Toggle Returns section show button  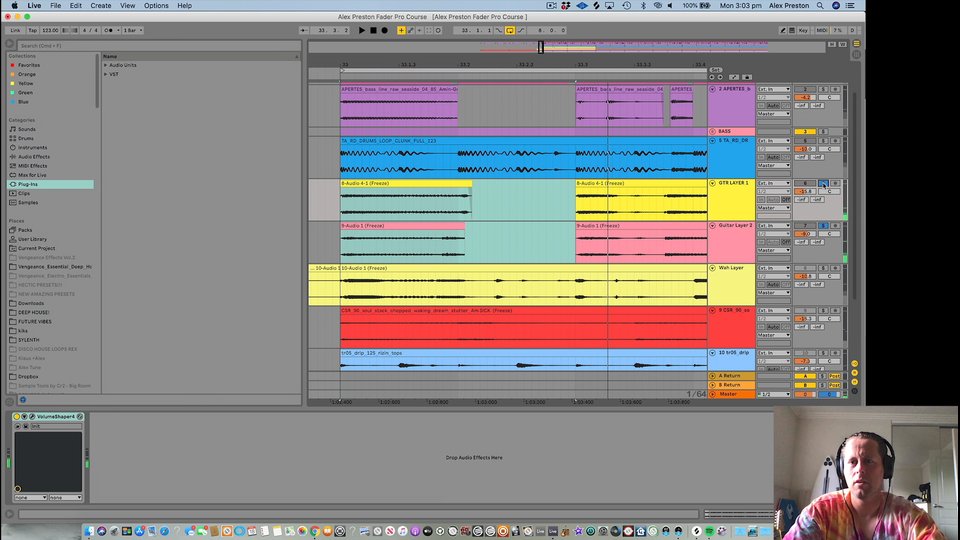[x=855, y=373]
